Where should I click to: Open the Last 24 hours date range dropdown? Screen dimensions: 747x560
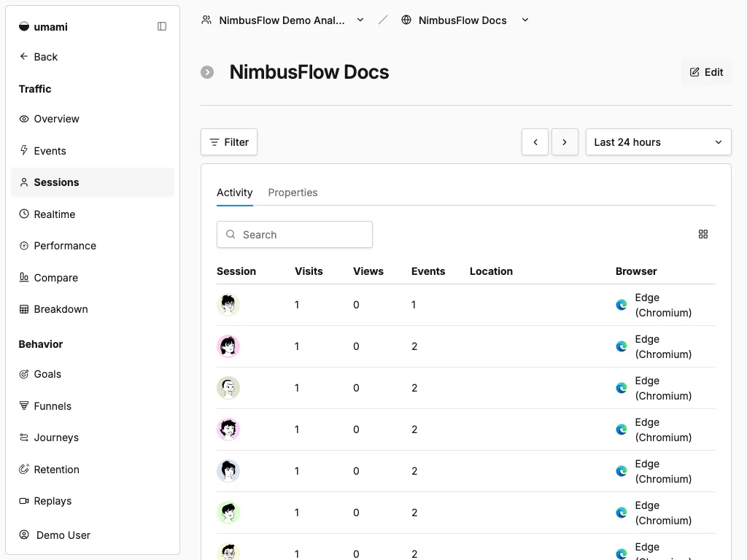[659, 142]
